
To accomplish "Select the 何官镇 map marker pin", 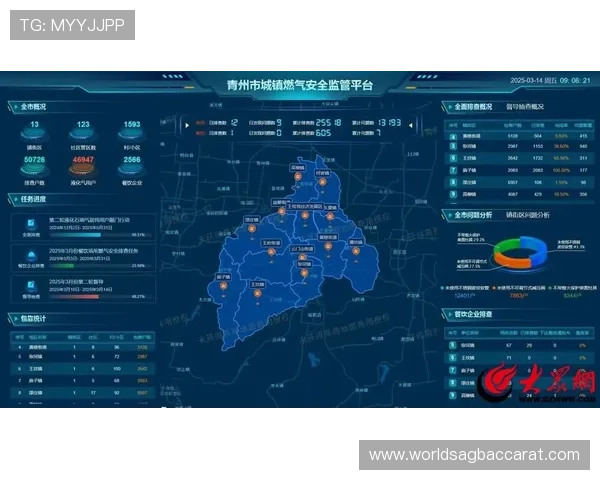I will point(323,182).
